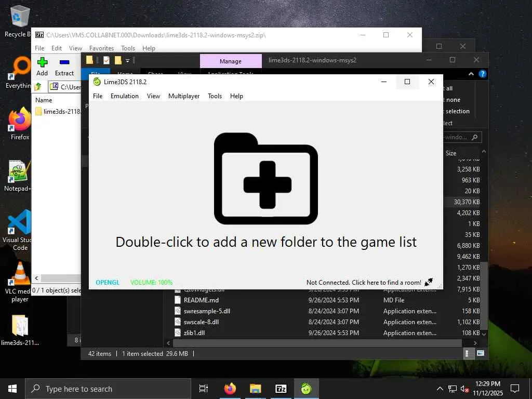
Task: Open the View menu in Lime3DS
Action: click(153, 96)
